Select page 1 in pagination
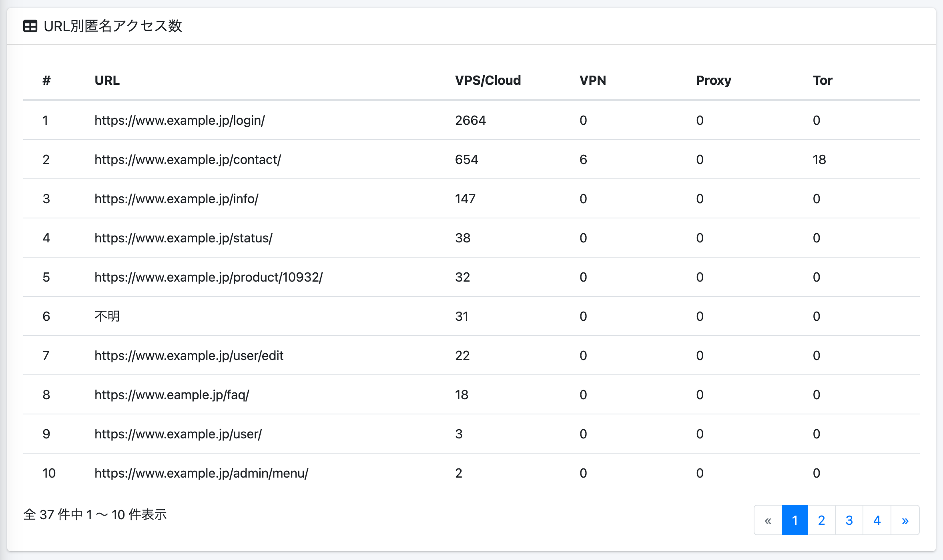943x560 pixels. tap(795, 520)
